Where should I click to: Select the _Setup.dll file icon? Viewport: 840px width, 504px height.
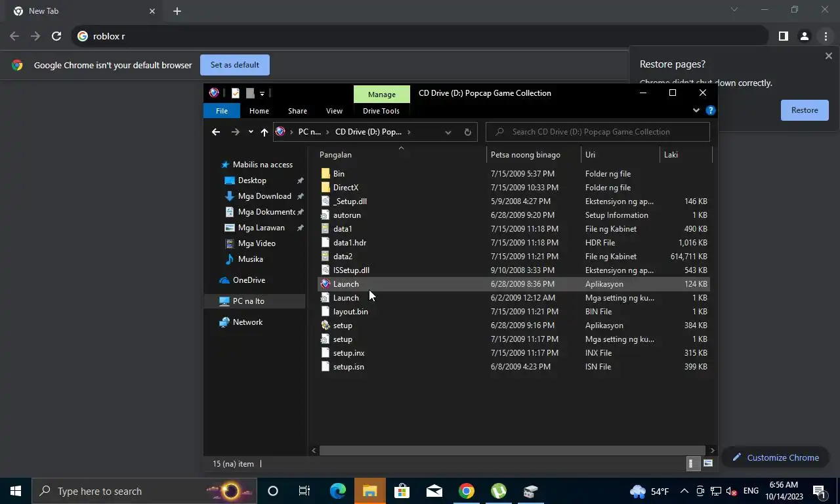coord(325,201)
